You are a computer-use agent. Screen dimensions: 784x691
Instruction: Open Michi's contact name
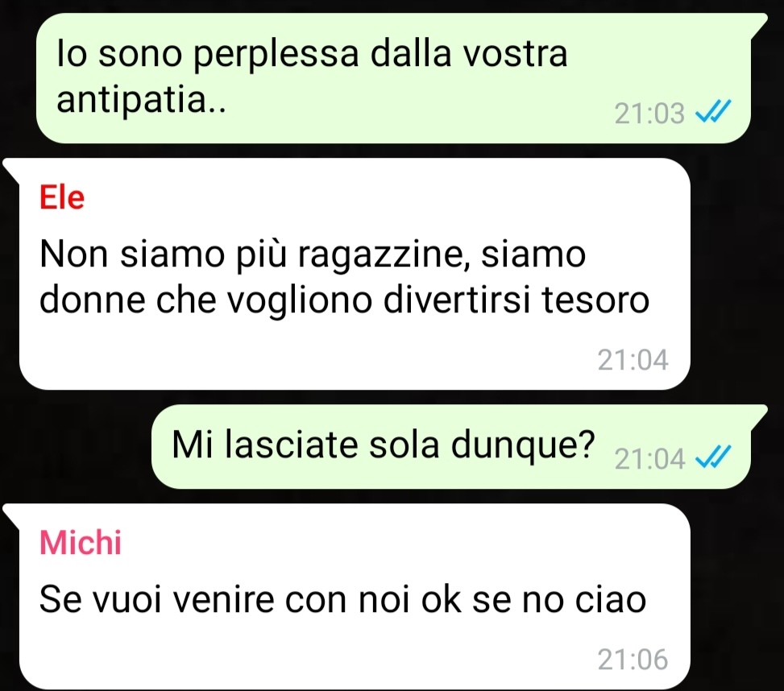click(81, 542)
